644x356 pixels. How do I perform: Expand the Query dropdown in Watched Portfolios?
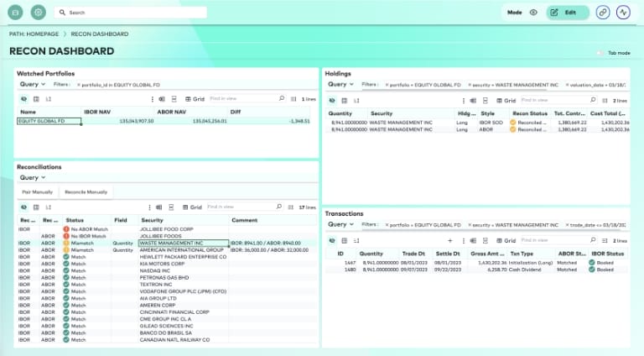point(33,85)
